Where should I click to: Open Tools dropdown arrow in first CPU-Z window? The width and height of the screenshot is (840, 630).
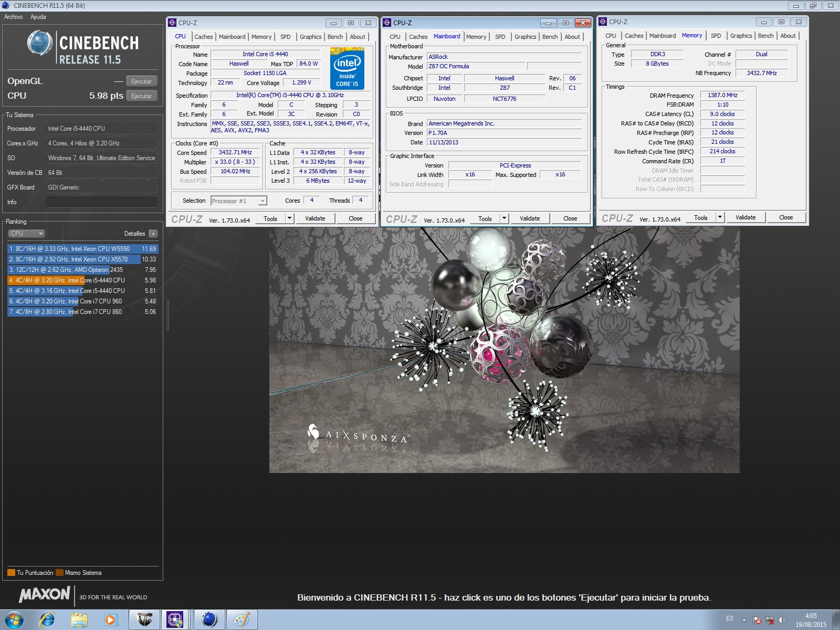pyautogui.click(x=289, y=219)
